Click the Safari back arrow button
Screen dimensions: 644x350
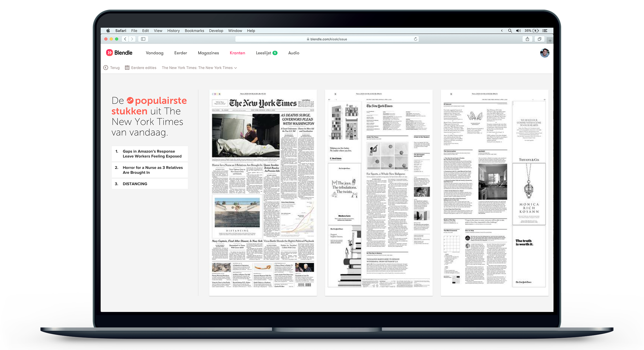[125, 39]
